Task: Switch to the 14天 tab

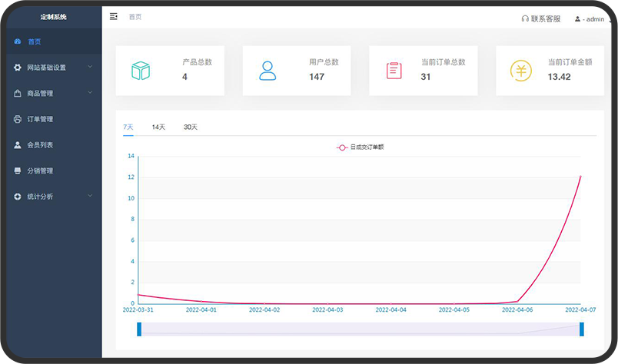Action: point(158,127)
